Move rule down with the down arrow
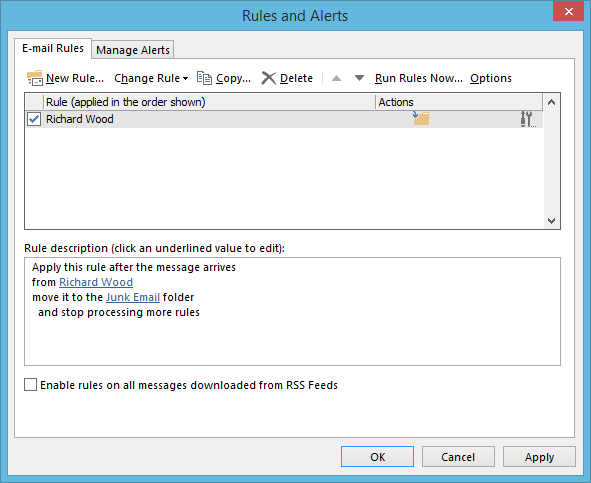Image resolution: width=591 pixels, height=483 pixels. (x=359, y=78)
